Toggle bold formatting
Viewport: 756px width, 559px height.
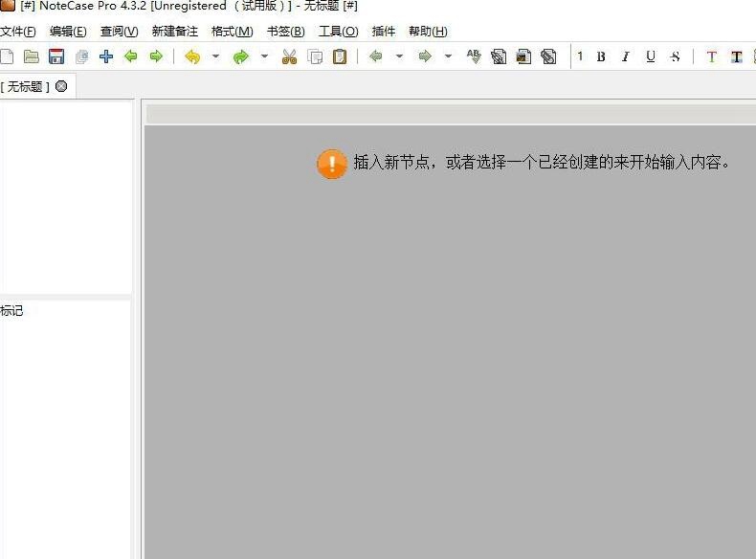pyautogui.click(x=601, y=56)
